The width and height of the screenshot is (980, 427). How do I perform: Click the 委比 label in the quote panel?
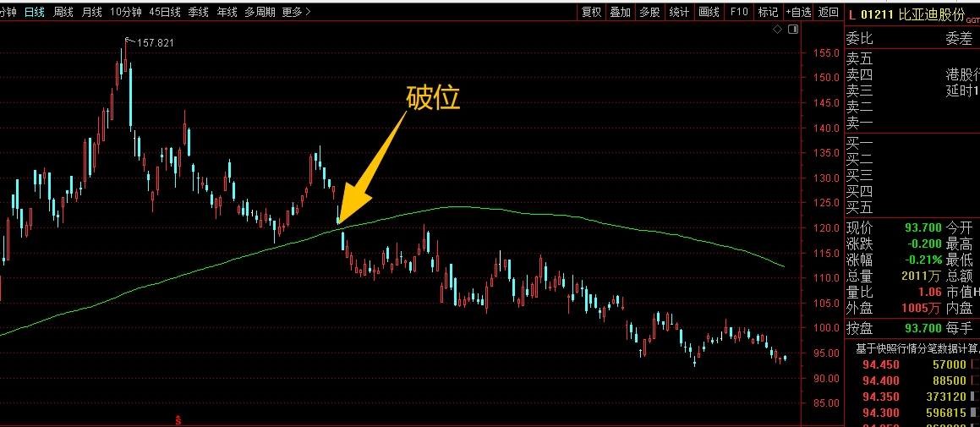click(859, 39)
